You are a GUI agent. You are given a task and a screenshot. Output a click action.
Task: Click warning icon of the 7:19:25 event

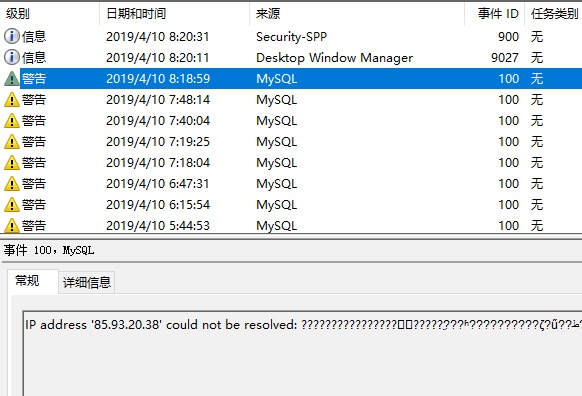(x=12, y=142)
